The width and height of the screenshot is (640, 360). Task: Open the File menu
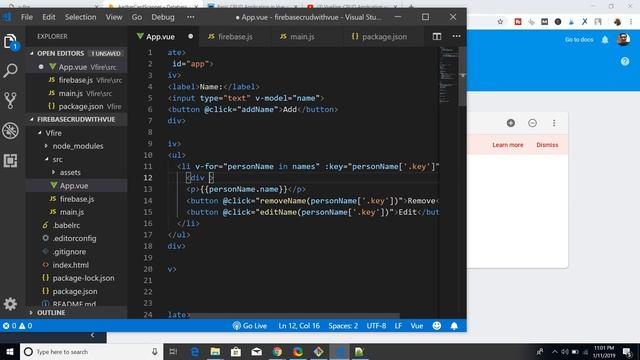click(27, 17)
